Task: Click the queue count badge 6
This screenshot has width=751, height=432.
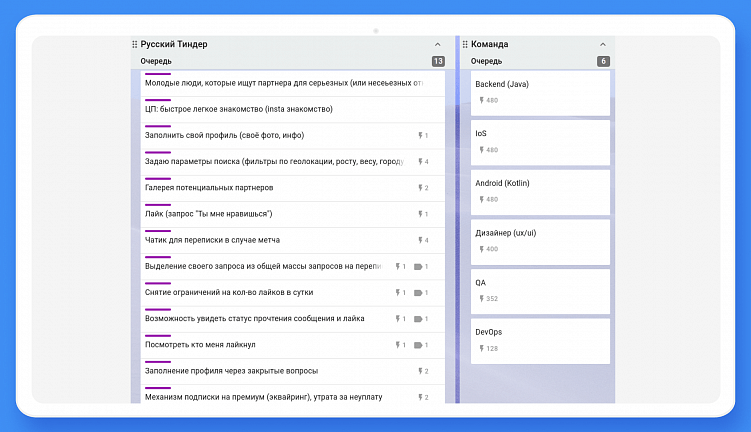Action: tap(603, 61)
